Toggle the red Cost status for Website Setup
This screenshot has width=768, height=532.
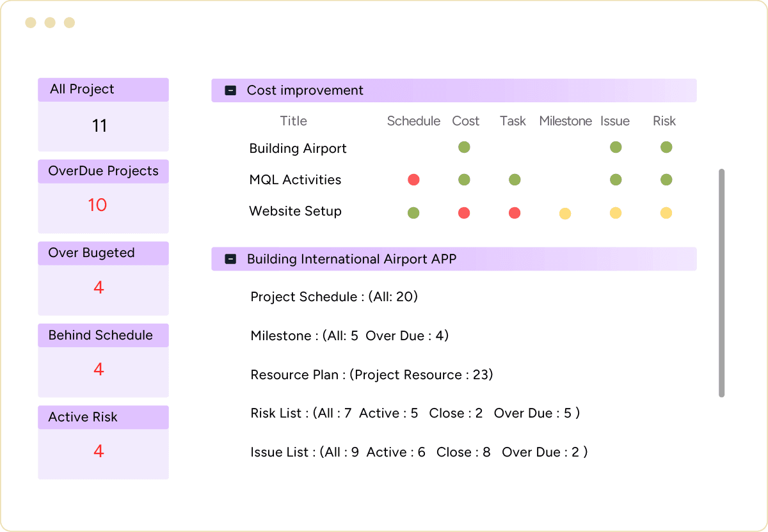coord(464,213)
